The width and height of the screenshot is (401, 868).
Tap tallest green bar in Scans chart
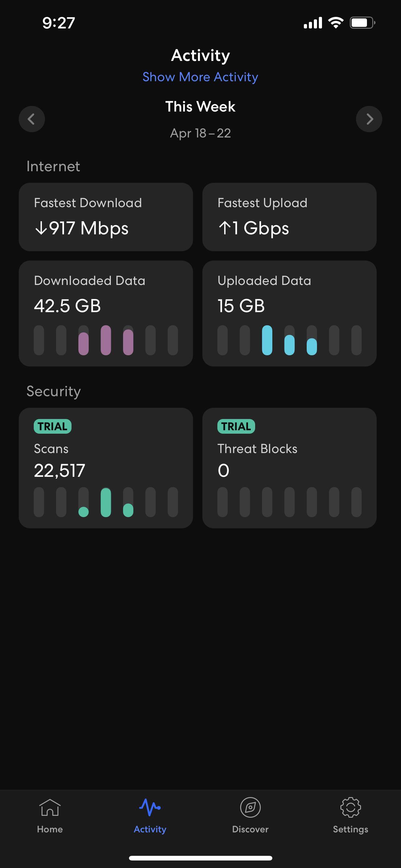click(106, 502)
